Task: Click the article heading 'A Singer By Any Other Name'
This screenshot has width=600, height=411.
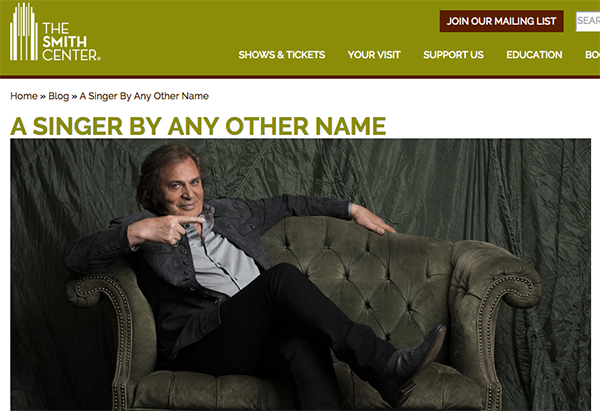Action: [x=198, y=126]
